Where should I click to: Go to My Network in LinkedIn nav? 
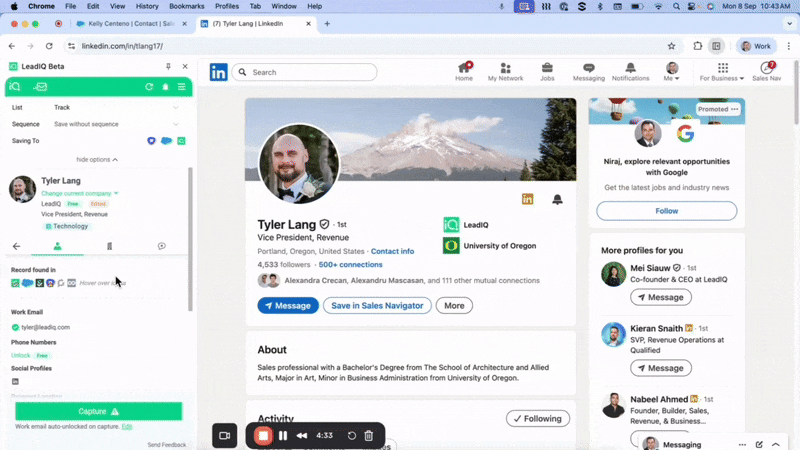pyautogui.click(x=505, y=72)
